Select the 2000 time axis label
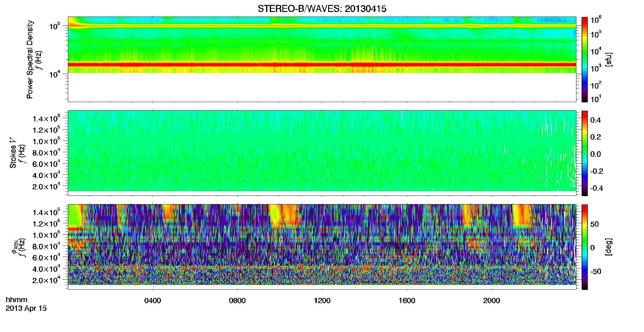Image resolution: width=644 pixels, height=332 pixels. (492, 301)
